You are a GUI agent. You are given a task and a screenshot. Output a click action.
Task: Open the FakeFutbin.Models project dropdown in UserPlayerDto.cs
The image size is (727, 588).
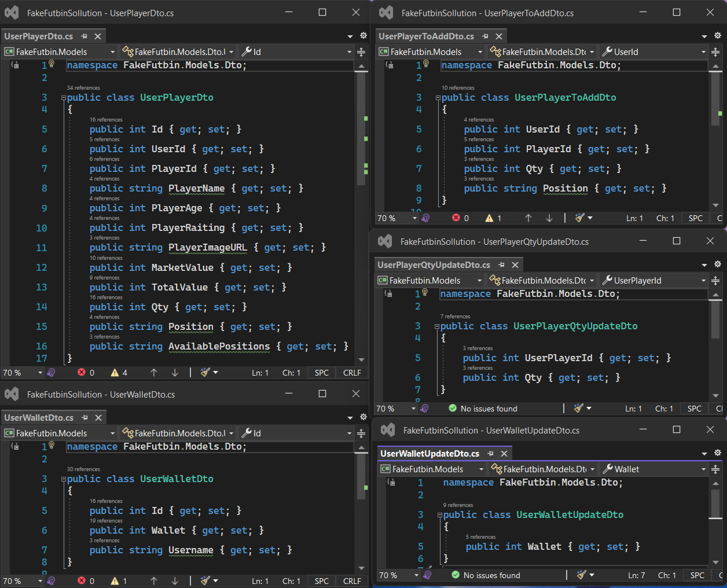click(x=58, y=52)
